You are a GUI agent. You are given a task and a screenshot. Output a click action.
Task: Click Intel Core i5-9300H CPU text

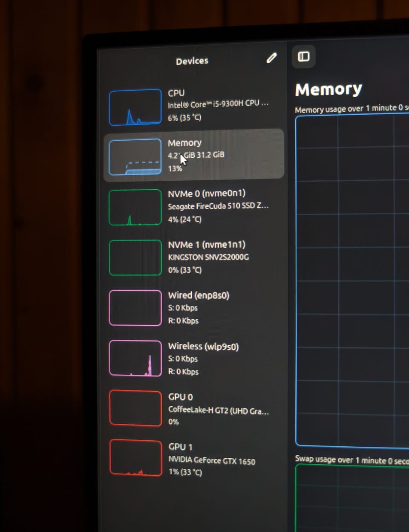(x=218, y=104)
